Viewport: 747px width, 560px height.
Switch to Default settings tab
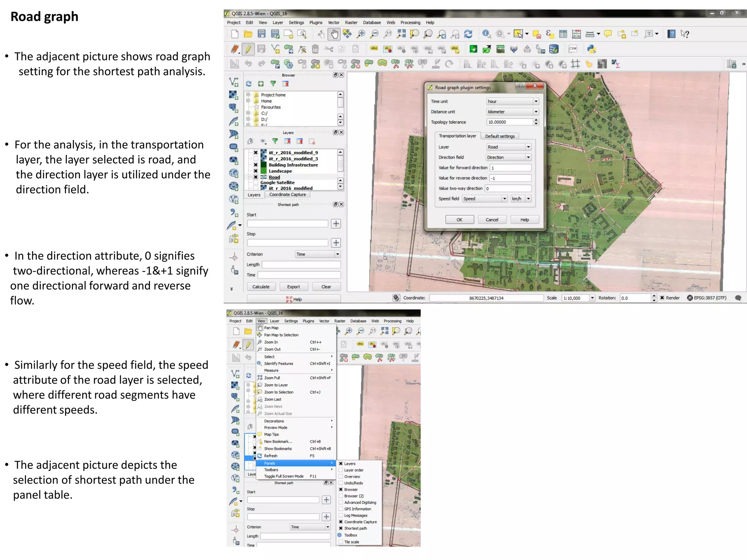pos(500,136)
